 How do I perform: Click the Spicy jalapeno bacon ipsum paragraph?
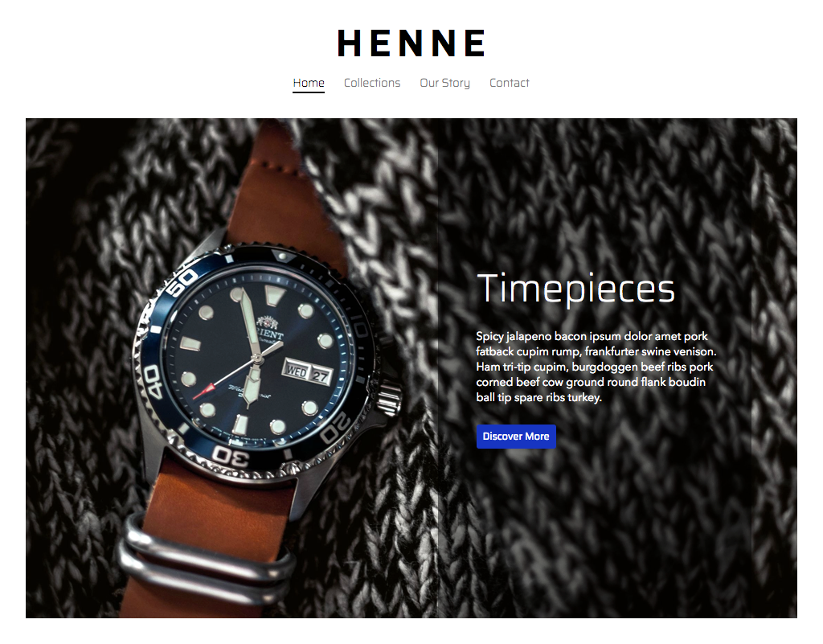coord(596,367)
